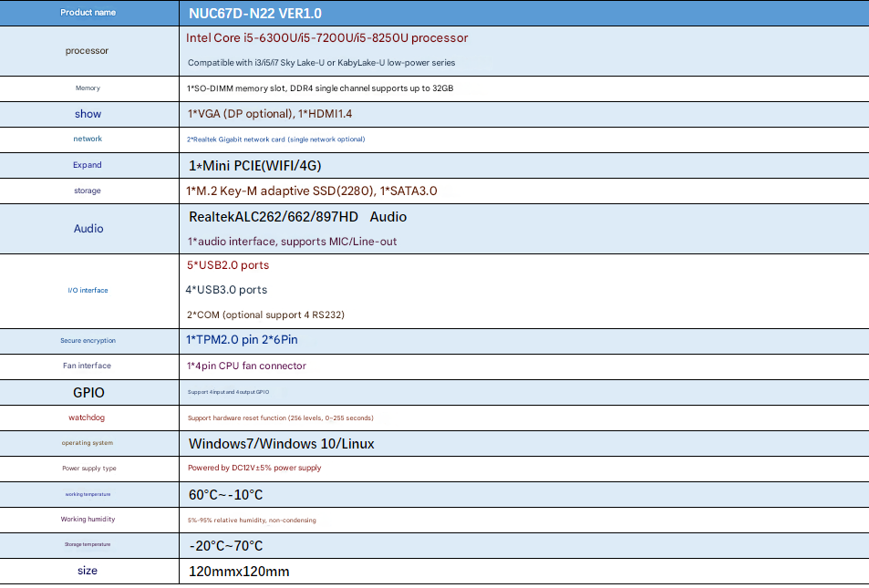Click the 'I/O interface' row label

(x=88, y=290)
